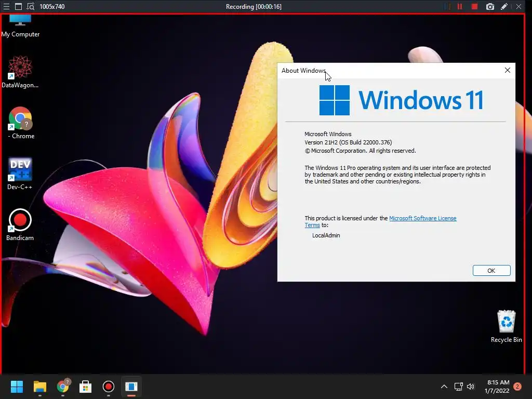Open the notification badge showing 2
The image size is (532, 399).
coord(517,387)
